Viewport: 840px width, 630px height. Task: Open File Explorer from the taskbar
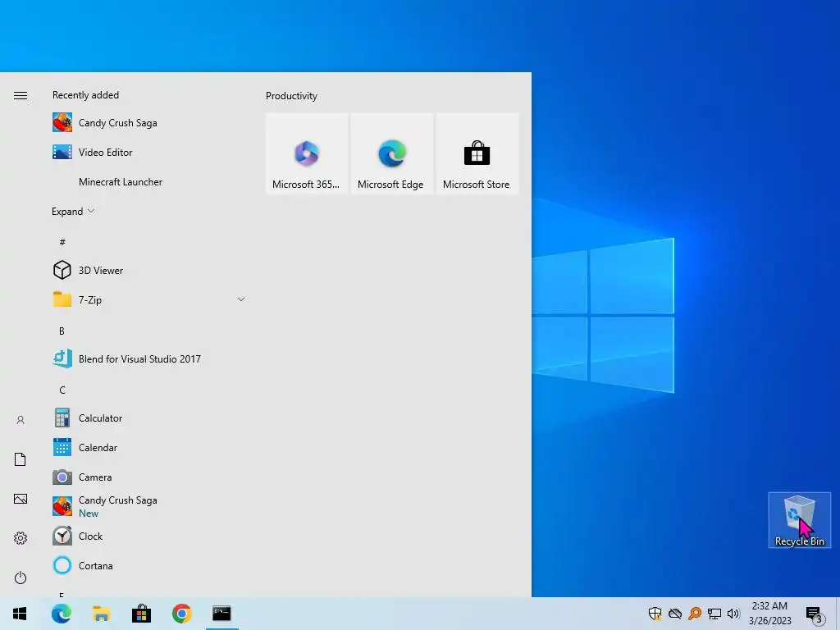101,614
